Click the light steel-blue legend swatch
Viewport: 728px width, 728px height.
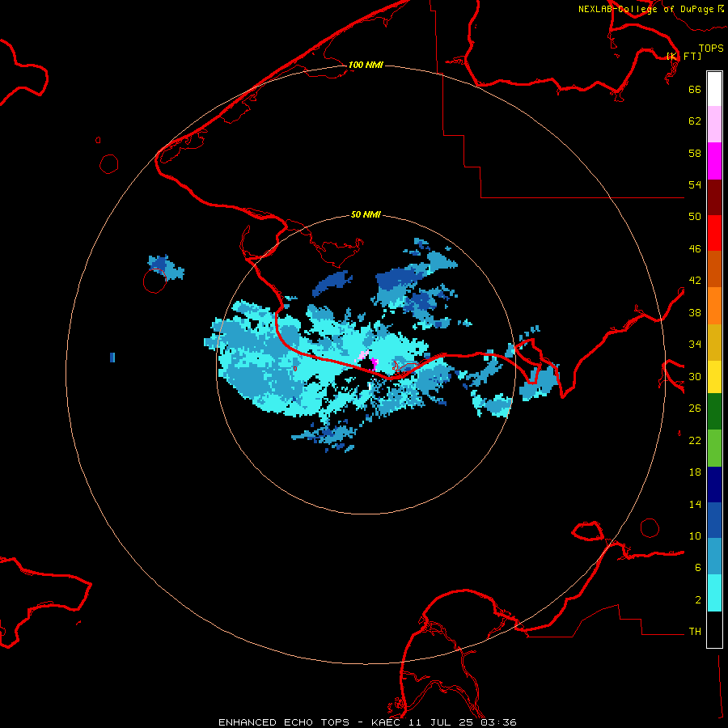click(x=714, y=557)
